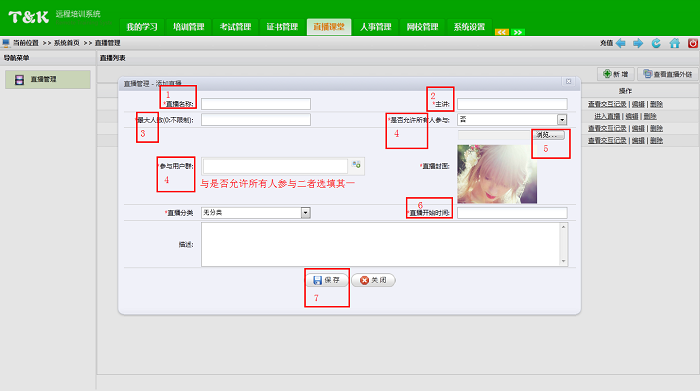Image resolution: width=700 pixels, height=391 pixels.
Task: Click the description scrollbar down arrow
Action: pyautogui.click(x=563, y=261)
